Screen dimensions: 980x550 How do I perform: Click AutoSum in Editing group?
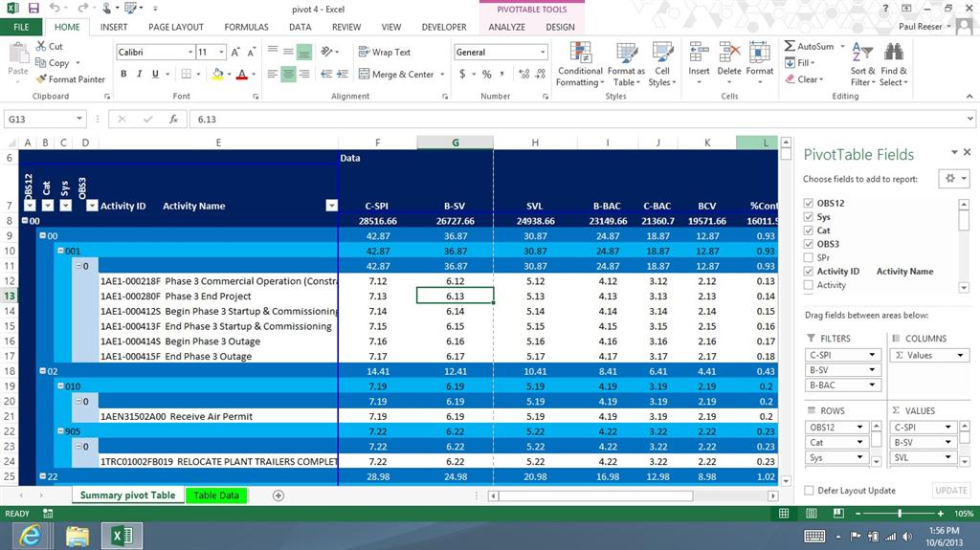click(x=808, y=46)
